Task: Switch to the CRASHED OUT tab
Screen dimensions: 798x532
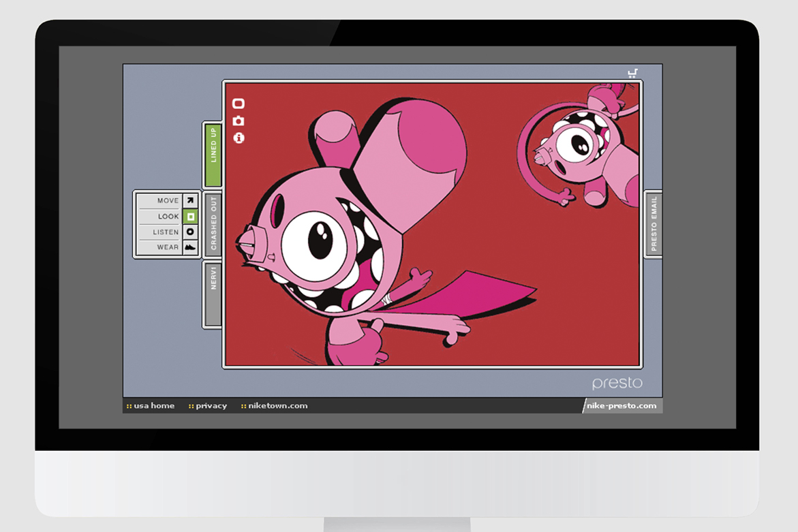Action: (x=213, y=224)
